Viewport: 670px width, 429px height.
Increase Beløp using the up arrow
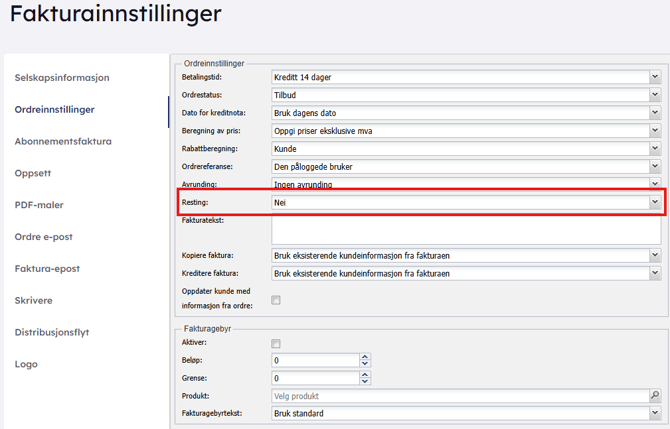365,357
